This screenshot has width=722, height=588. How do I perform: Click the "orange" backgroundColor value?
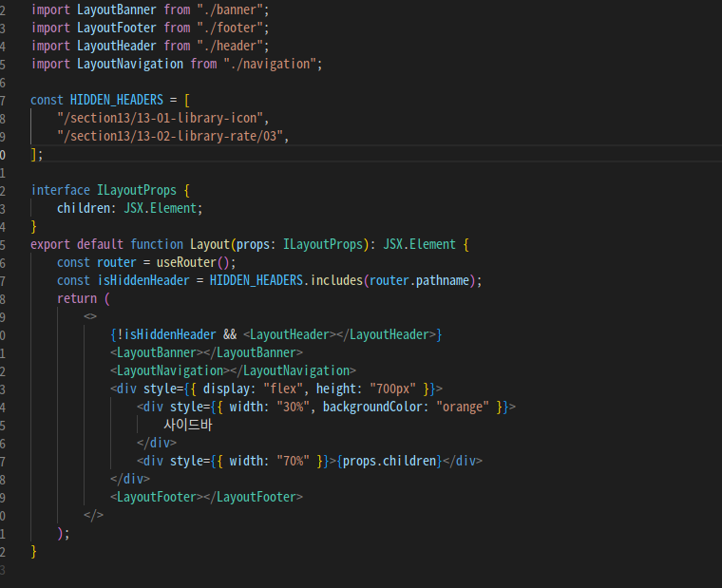point(463,408)
